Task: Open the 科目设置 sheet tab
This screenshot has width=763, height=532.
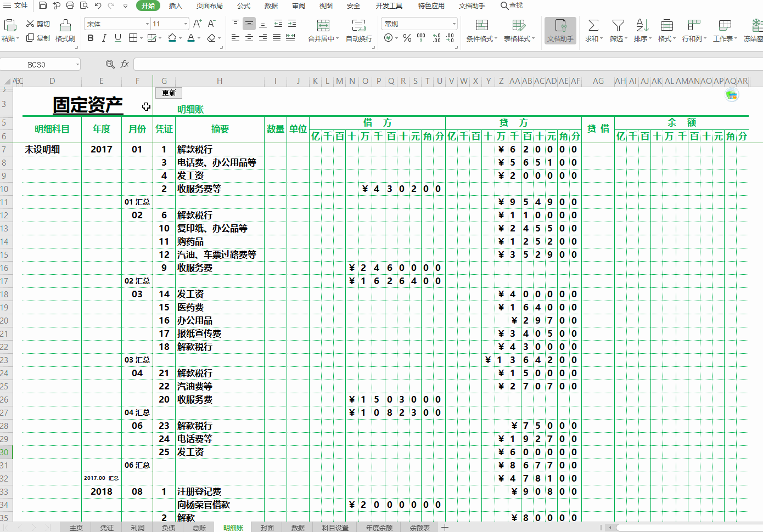Action: coord(335,528)
